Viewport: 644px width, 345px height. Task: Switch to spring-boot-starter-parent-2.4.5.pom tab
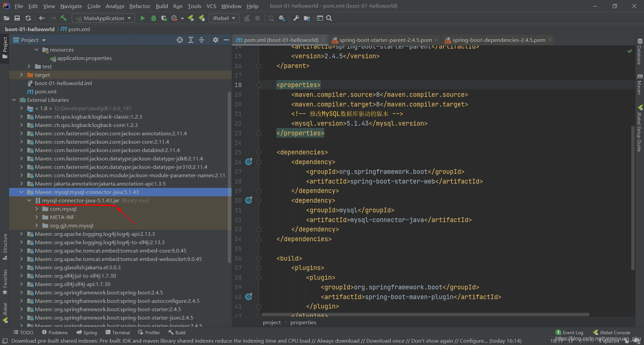(x=386, y=40)
